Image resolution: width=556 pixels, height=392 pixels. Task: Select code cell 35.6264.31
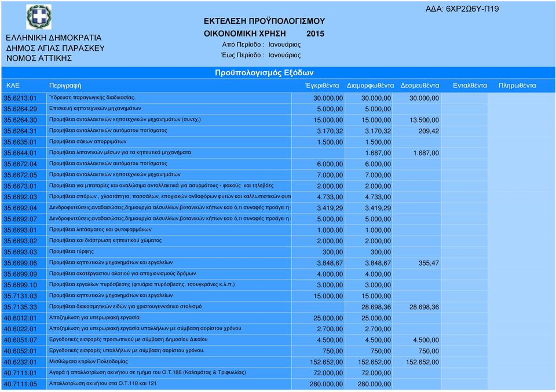(24, 131)
